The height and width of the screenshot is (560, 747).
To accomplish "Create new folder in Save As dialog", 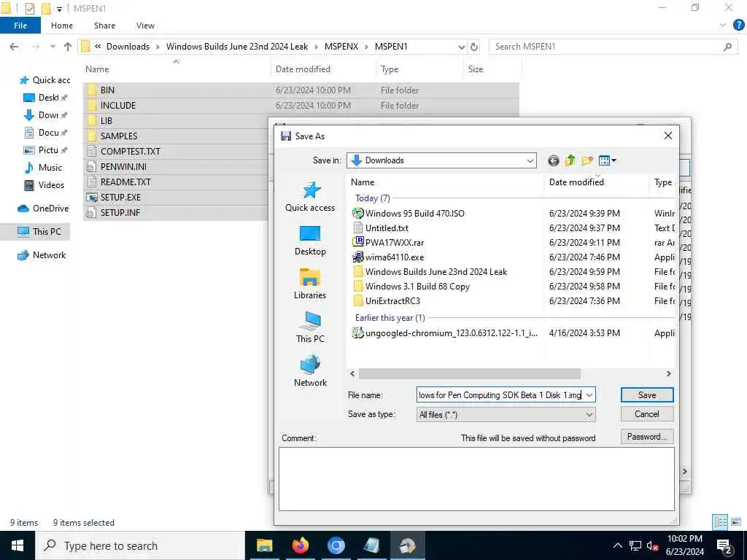I will (587, 161).
